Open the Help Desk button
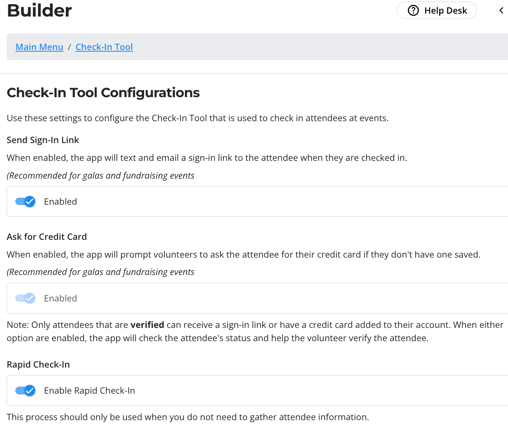 pyautogui.click(x=437, y=11)
